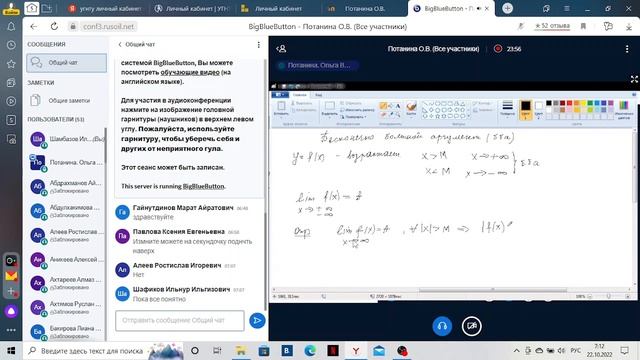640x360 pixels.
Task: Switch to Личный кабинет | УГНТУ tab
Action: [x=192, y=9]
